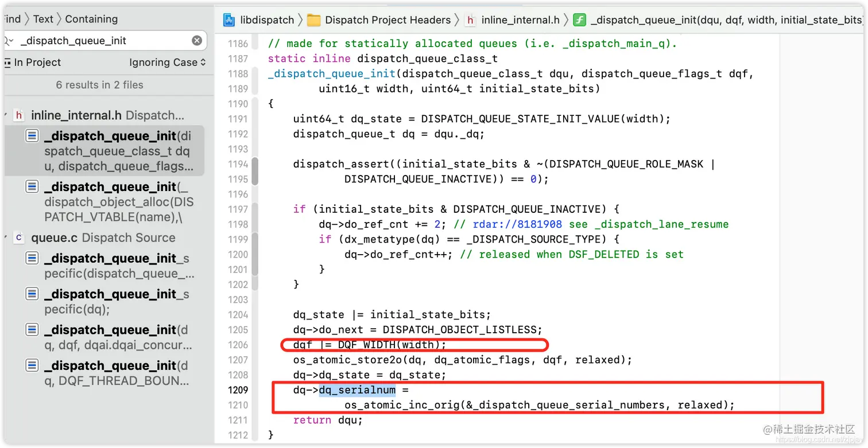
Task: Open inline_internal.h in the jump bar
Action: point(521,20)
